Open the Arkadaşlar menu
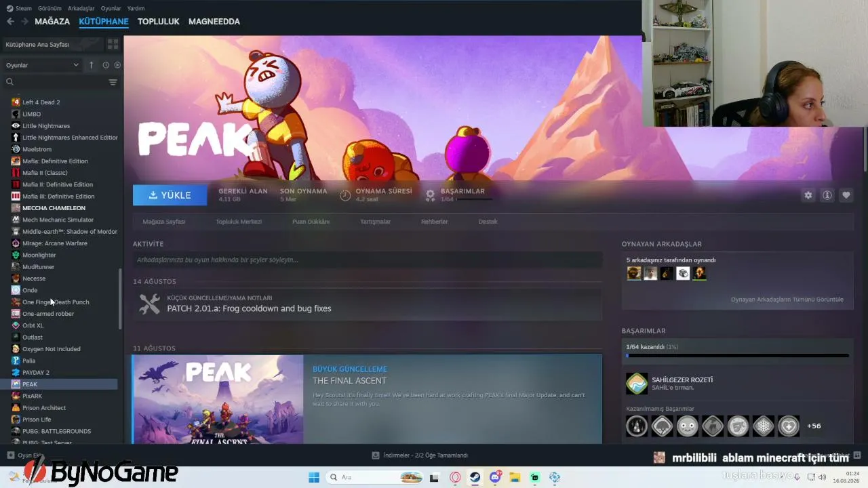The height and width of the screenshot is (488, 868). (81, 8)
